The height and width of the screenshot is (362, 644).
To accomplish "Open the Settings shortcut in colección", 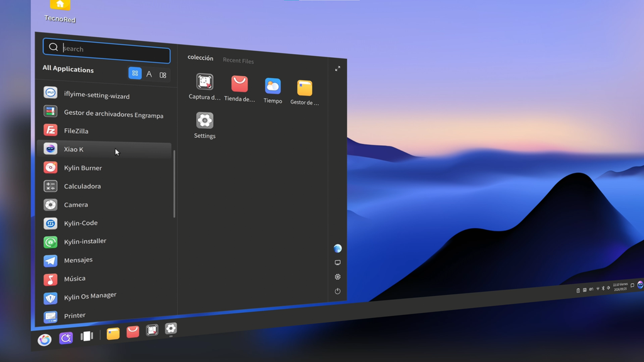I will coord(204,125).
